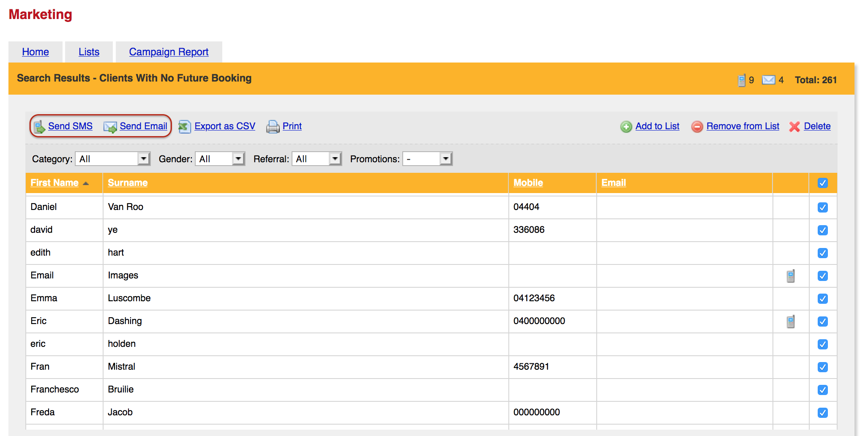Image resolution: width=868 pixels, height=436 pixels.
Task: Uncheck the checkbox for Franchesco Bruilie
Action: click(x=823, y=390)
